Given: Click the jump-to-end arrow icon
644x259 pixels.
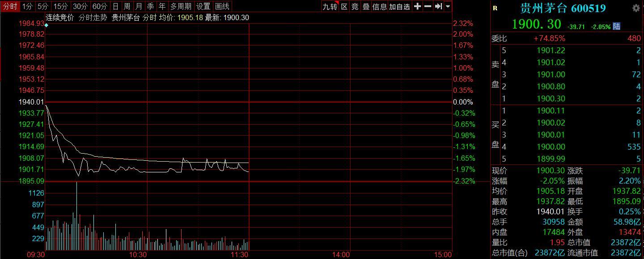Looking at the screenshot, I should 438,6.
